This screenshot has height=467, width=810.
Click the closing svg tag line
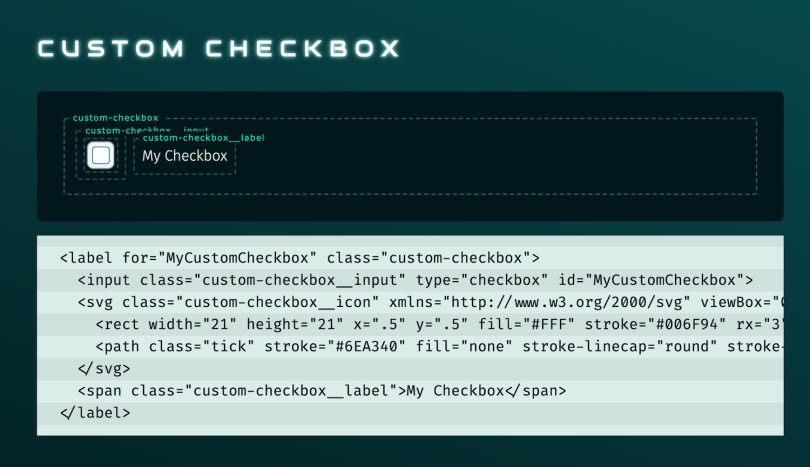coord(103,368)
